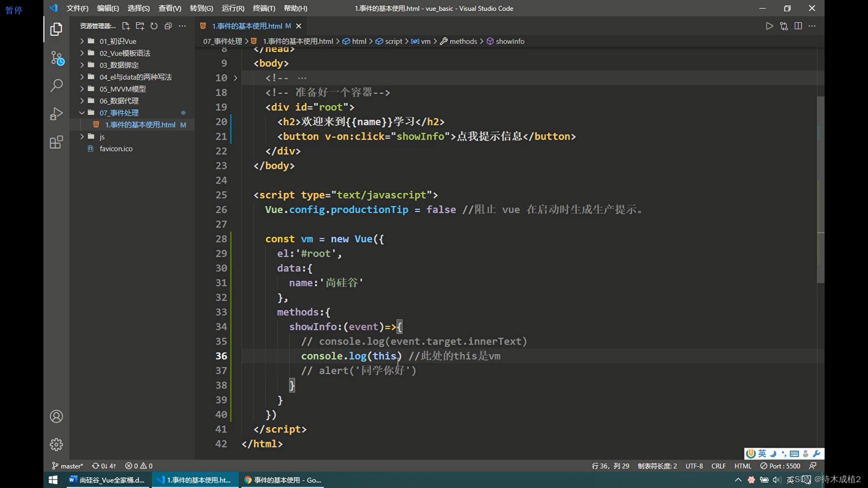
Task: Open the 帮助(H) menu
Action: coord(295,8)
